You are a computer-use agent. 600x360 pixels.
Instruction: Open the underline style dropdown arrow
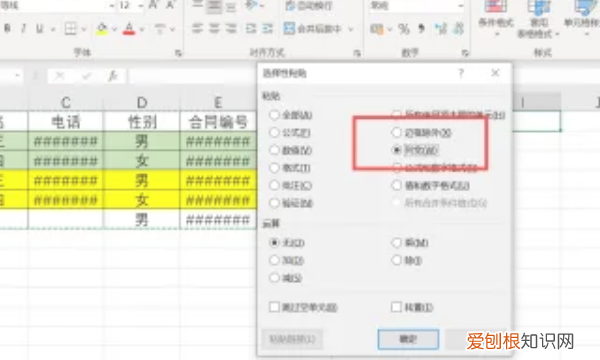point(53,29)
